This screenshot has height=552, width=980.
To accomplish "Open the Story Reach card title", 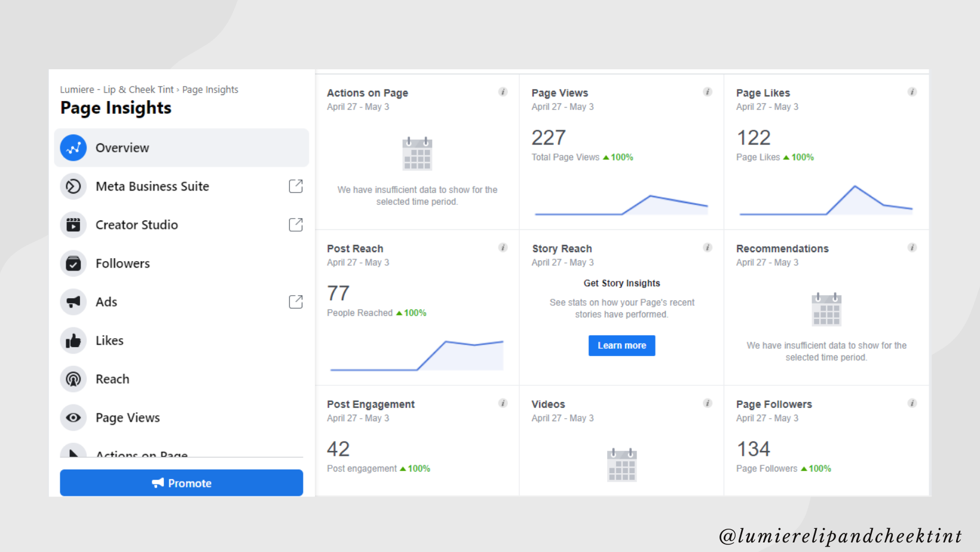I will pyautogui.click(x=562, y=249).
